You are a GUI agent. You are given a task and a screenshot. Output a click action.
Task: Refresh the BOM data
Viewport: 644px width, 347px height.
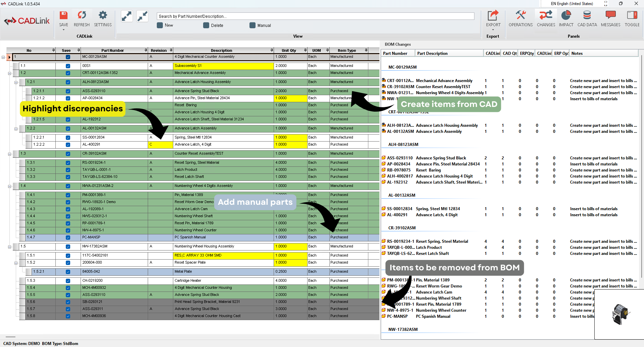click(82, 15)
